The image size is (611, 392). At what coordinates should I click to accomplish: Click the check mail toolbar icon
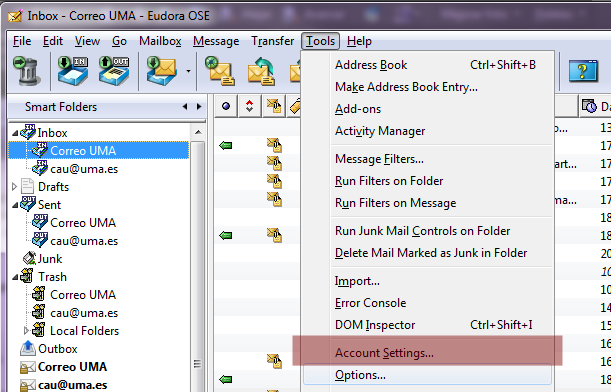point(161,71)
